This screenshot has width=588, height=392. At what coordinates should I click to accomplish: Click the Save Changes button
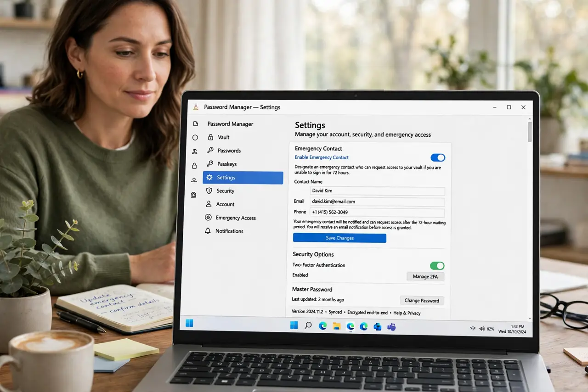point(339,238)
